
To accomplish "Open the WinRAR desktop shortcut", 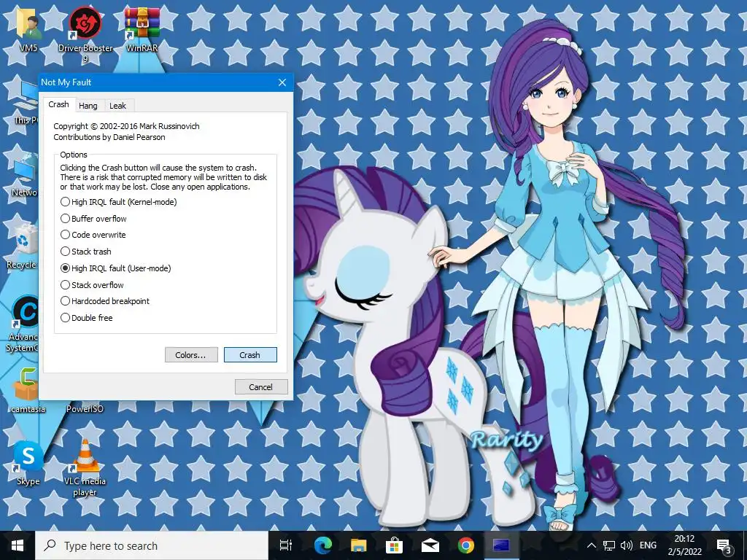I will click(x=142, y=28).
